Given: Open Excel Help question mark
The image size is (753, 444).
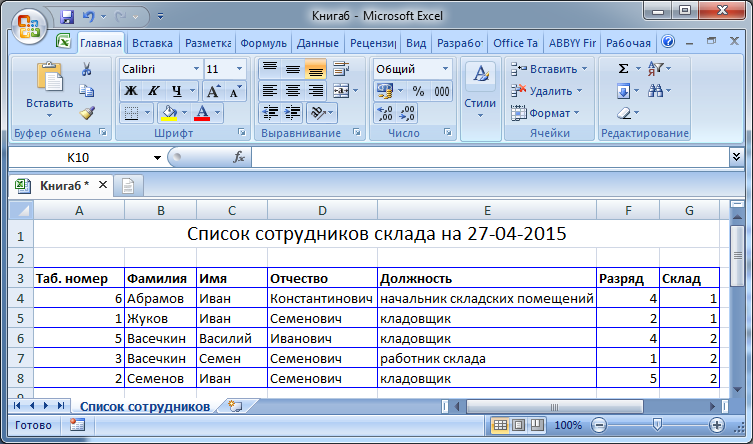Looking at the screenshot, I should tap(668, 42).
